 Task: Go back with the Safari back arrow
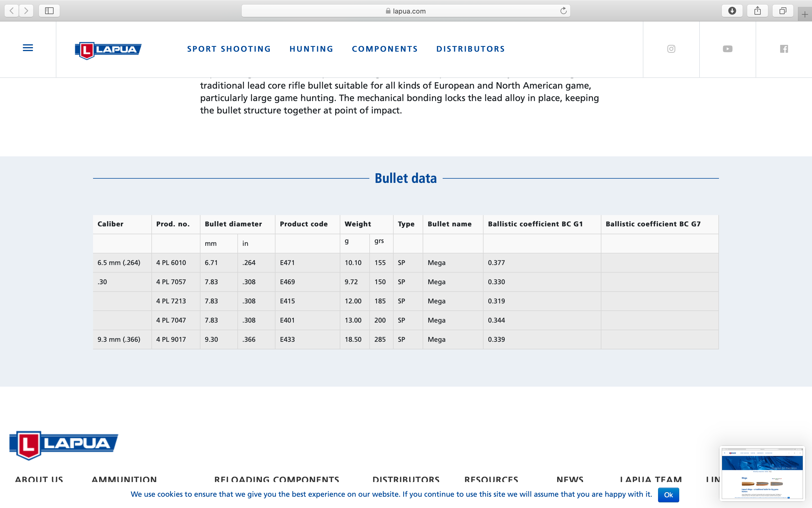point(12,11)
